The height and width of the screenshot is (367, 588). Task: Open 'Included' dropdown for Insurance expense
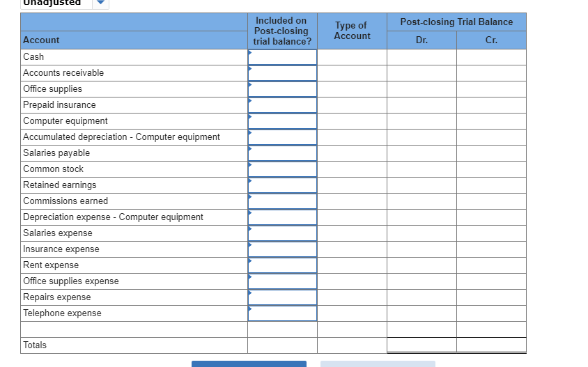(x=282, y=249)
